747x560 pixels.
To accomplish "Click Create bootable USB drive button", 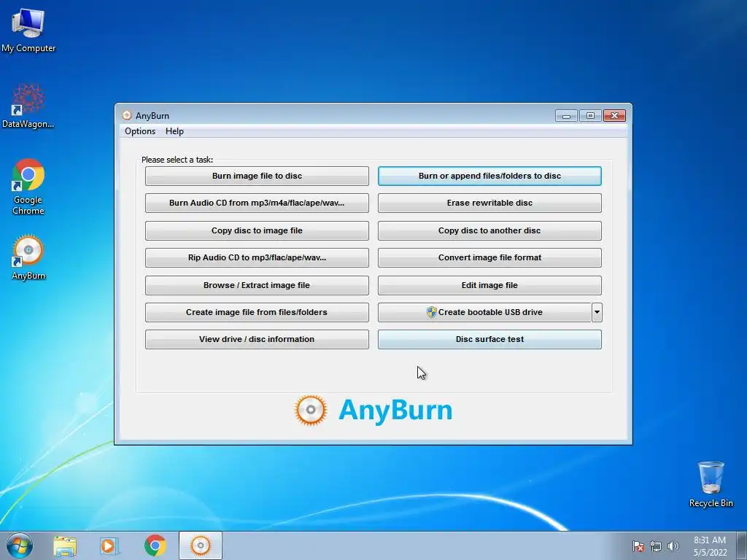I will pos(484,312).
